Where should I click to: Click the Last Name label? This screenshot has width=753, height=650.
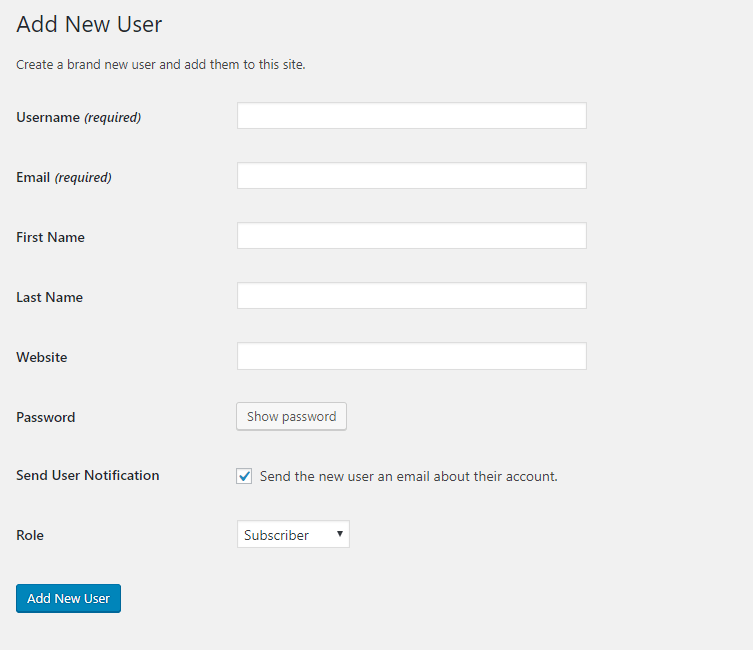(49, 297)
